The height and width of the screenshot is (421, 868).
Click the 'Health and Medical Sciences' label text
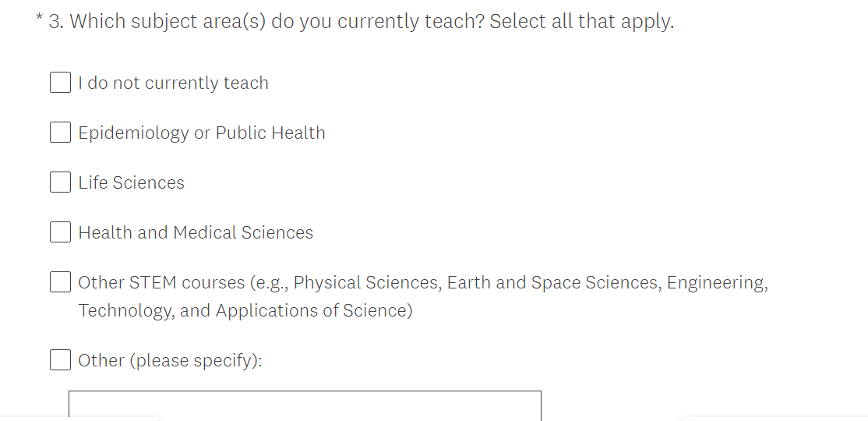(196, 233)
